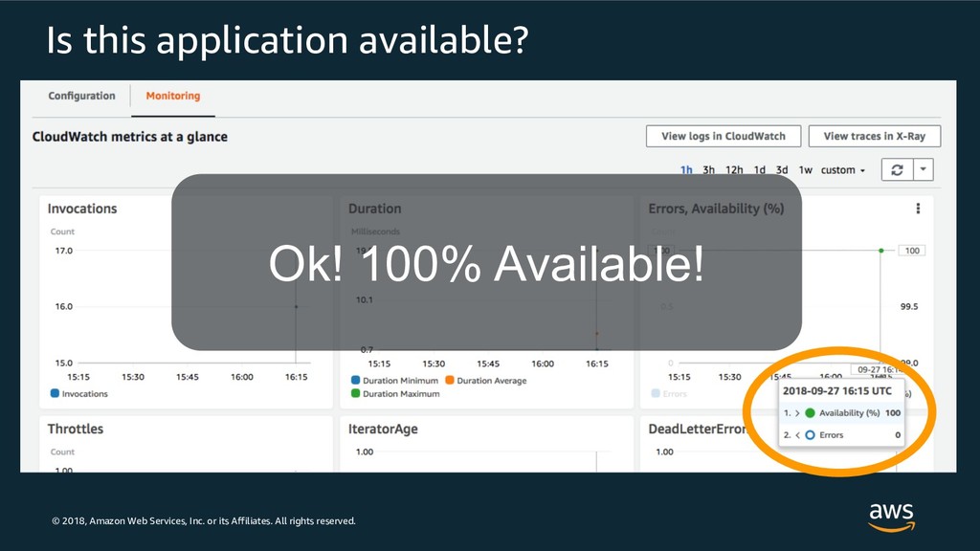Toggle the Invocations legend swatch
The image size is (980, 551).
(x=55, y=393)
